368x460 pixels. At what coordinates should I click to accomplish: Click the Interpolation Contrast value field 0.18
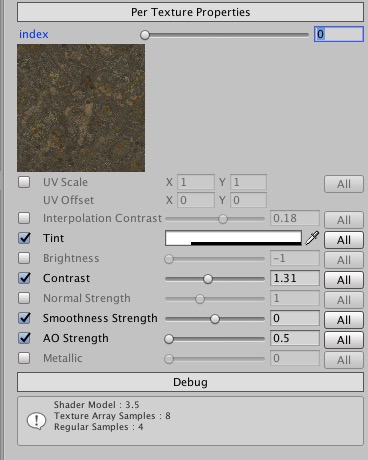point(295,218)
